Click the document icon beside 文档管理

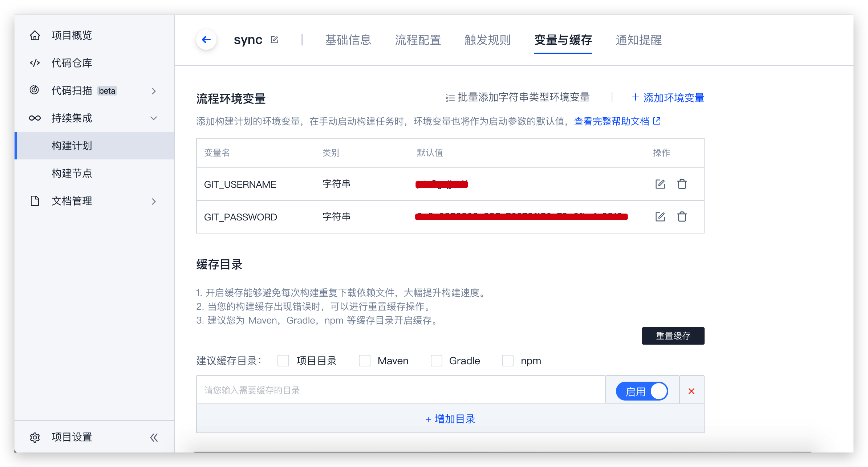pyautogui.click(x=35, y=201)
